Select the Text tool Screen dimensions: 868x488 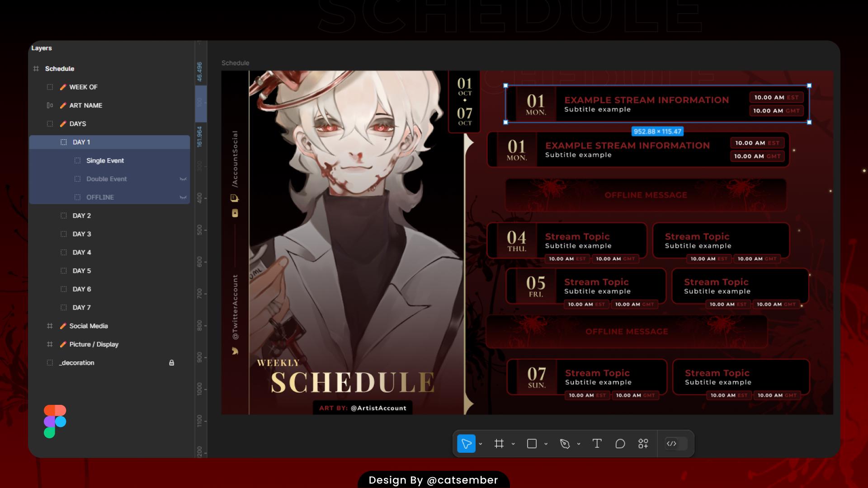pyautogui.click(x=597, y=444)
